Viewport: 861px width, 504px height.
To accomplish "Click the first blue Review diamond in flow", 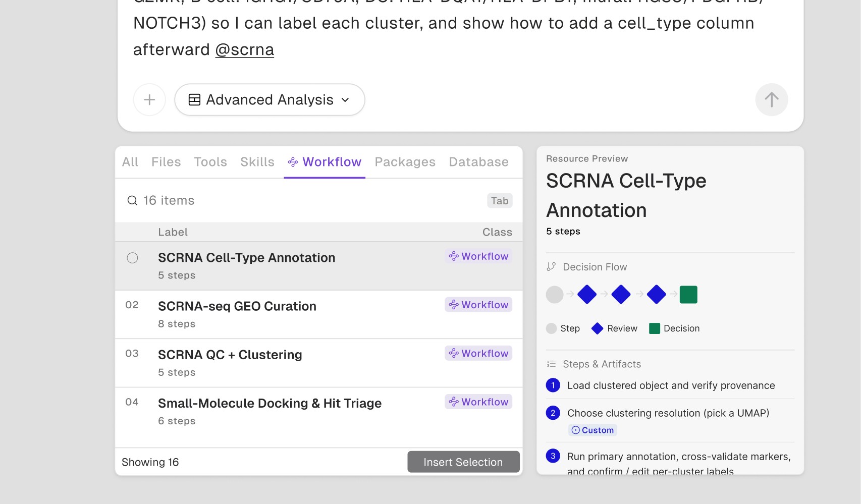I will [587, 295].
